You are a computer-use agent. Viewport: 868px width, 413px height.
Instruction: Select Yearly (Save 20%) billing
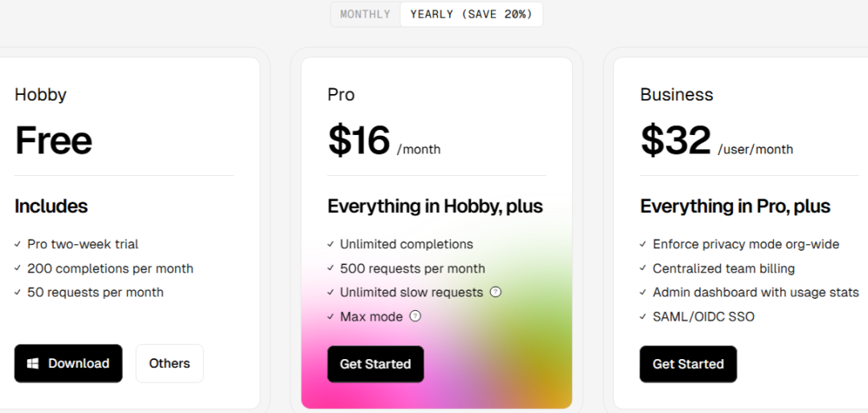click(x=471, y=14)
